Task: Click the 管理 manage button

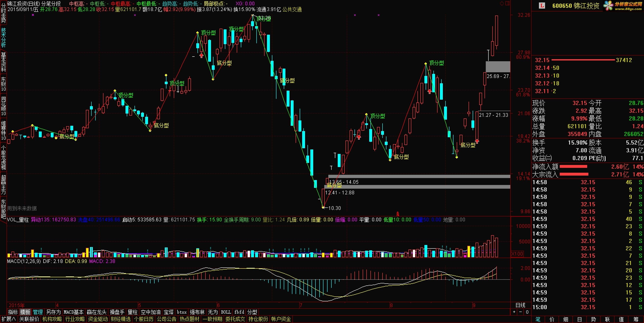Action: (38, 312)
